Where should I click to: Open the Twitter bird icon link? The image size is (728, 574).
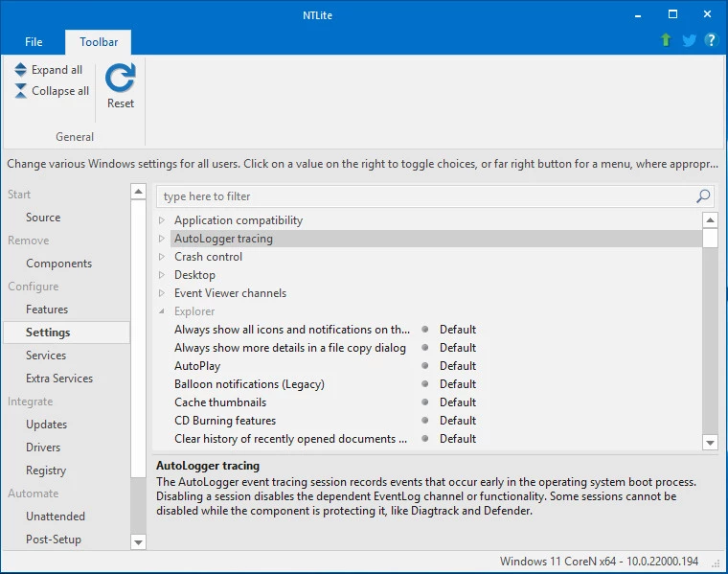pyautogui.click(x=689, y=40)
